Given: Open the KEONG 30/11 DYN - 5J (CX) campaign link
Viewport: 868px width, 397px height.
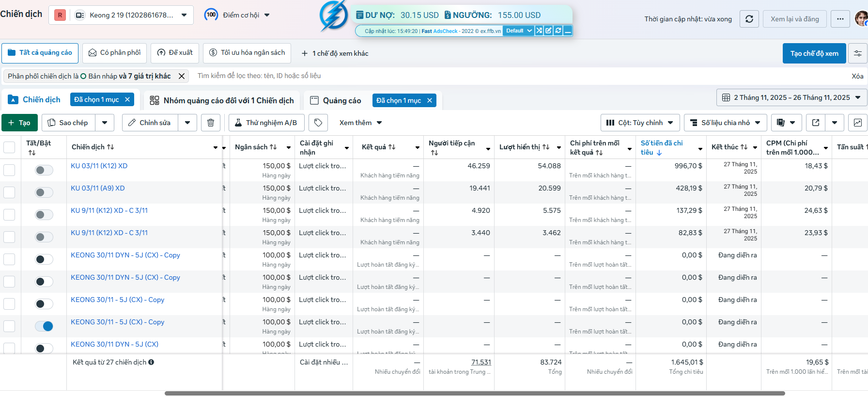Looking at the screenshot, I should point(114,344).
